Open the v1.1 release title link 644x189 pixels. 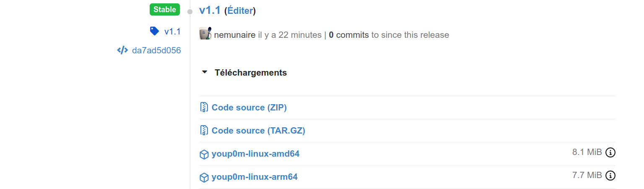(210, 10)
